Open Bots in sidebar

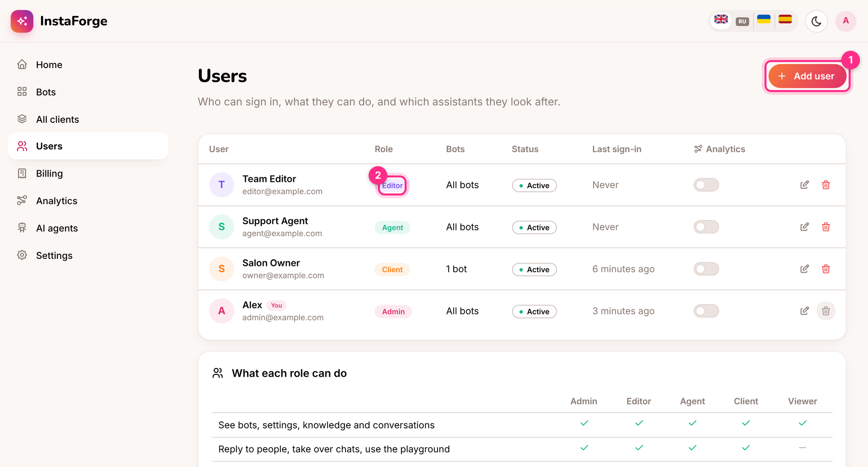pyautogui.click(x=88, y=92)
